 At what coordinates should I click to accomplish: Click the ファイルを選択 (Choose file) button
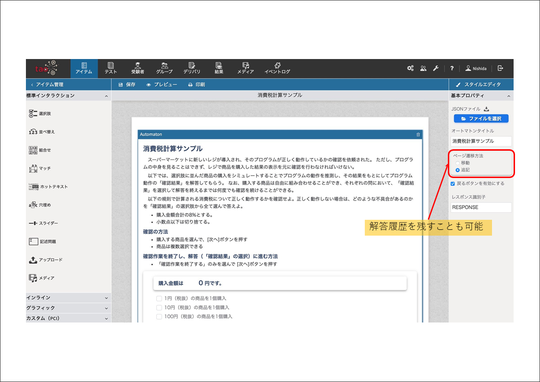click(481, 118)
